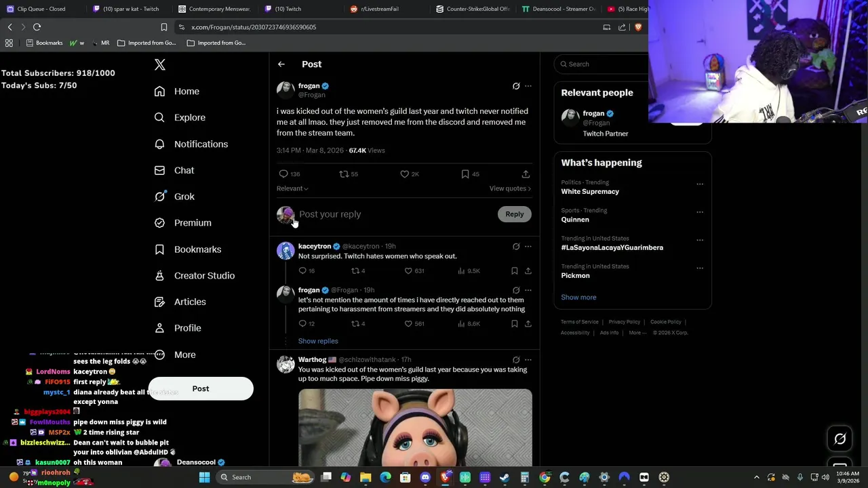Bookmark kaceytron's reply

pos(515,270)
